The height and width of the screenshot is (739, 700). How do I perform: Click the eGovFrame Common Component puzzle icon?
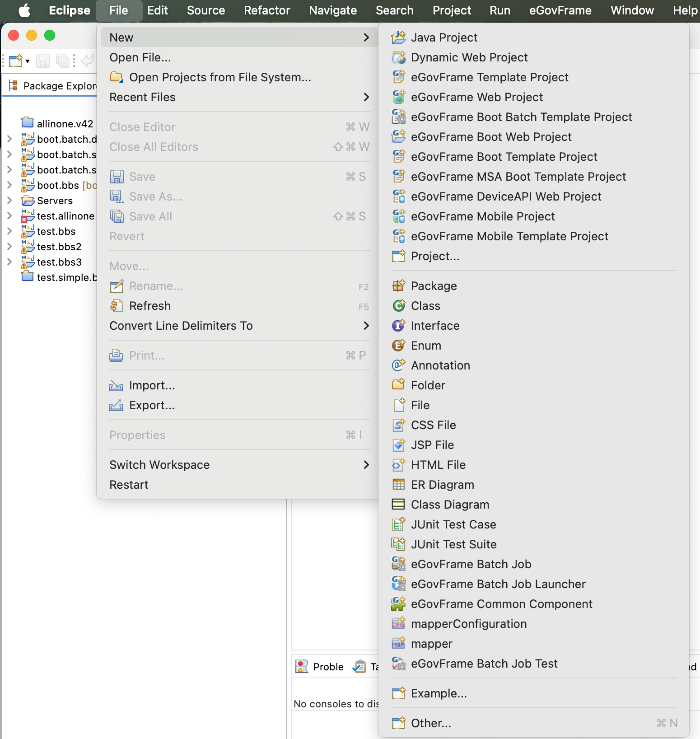[x=398, y=604]
